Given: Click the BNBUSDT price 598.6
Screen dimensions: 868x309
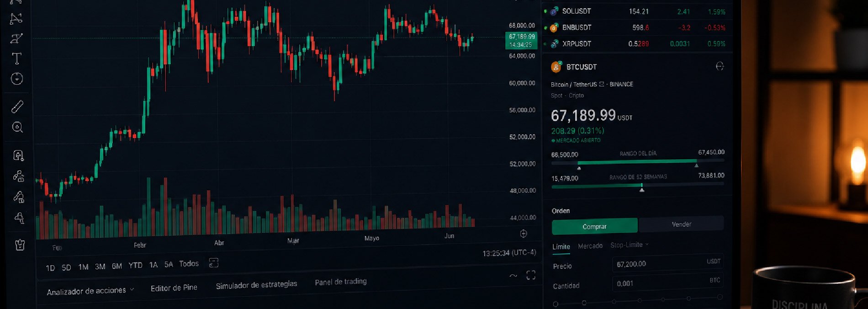Looking at the screenshot, I should [x=640, y=28].
